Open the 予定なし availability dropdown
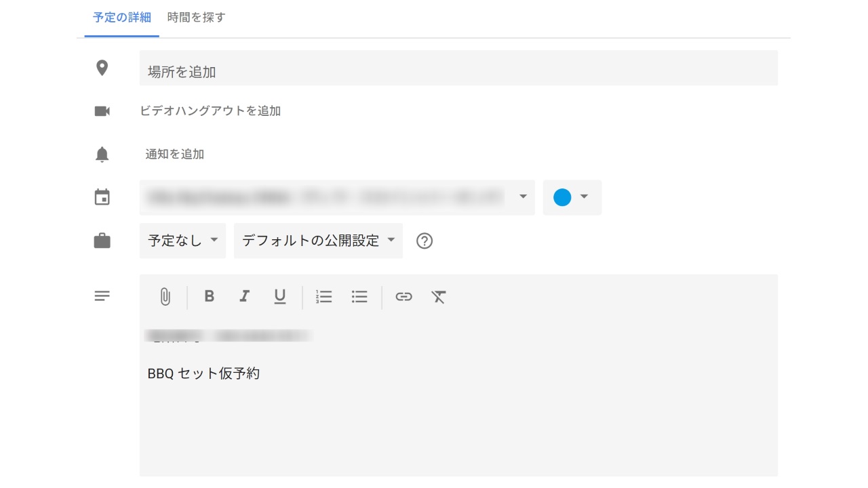The height and width of the screenshot is (488, 868). (x=182, y=241)
